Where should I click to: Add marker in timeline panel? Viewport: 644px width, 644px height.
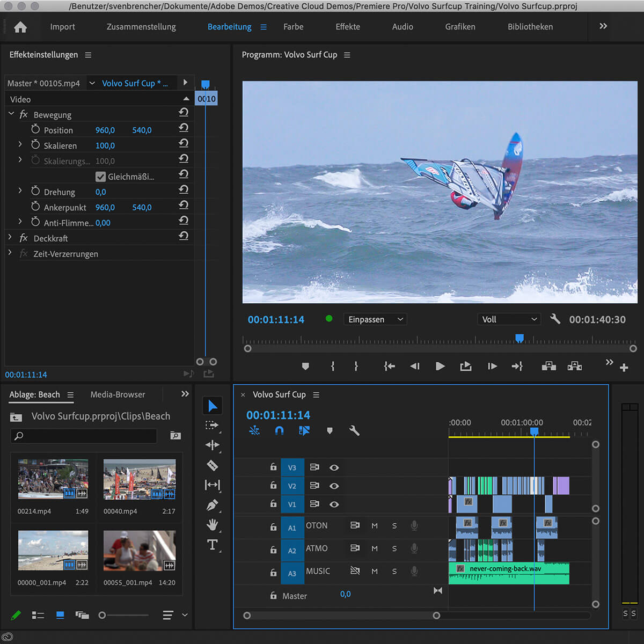tap(330, 430)
